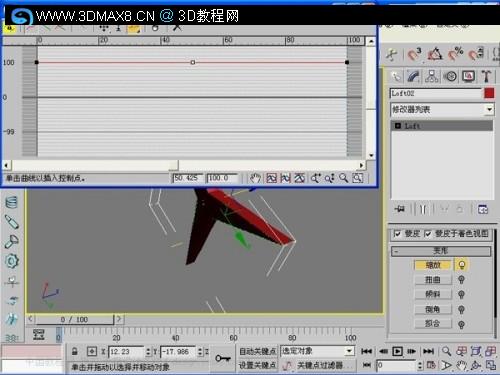The height and width of the screenshot is (375, 500).
Task: Select viewport Zoom magnifier tool
Action: pyautogui.click(x=447, y=351)
